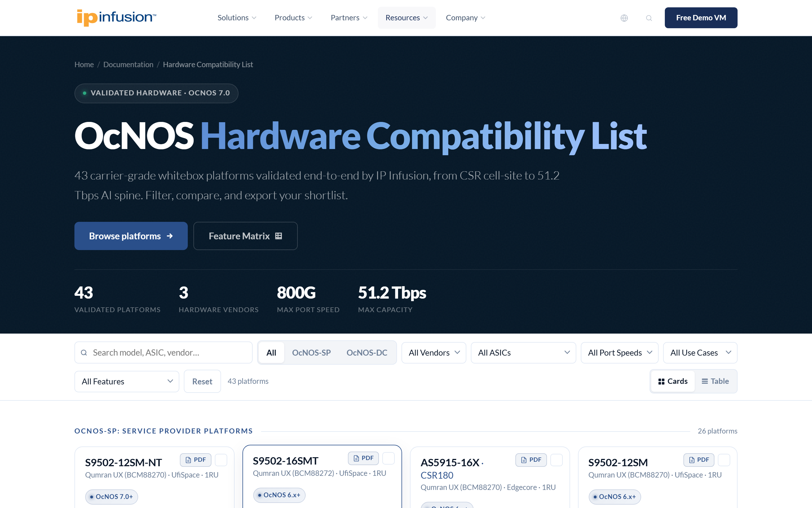This screenshot has height=508, width=812.
Task: Go to Home breadcrumb
Action: coord(84,65)
